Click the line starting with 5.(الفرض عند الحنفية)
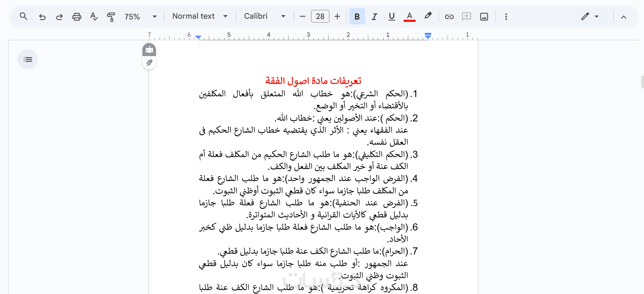 [x=308, y=203]
